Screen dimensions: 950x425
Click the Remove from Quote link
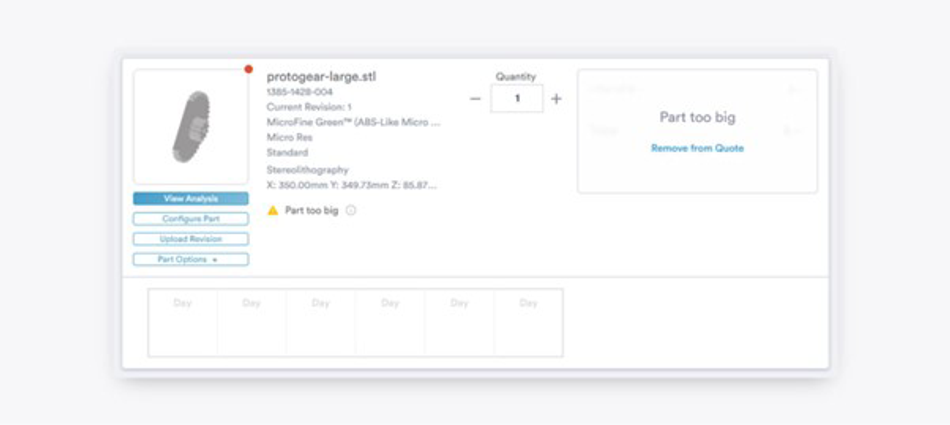pos(697,148)
